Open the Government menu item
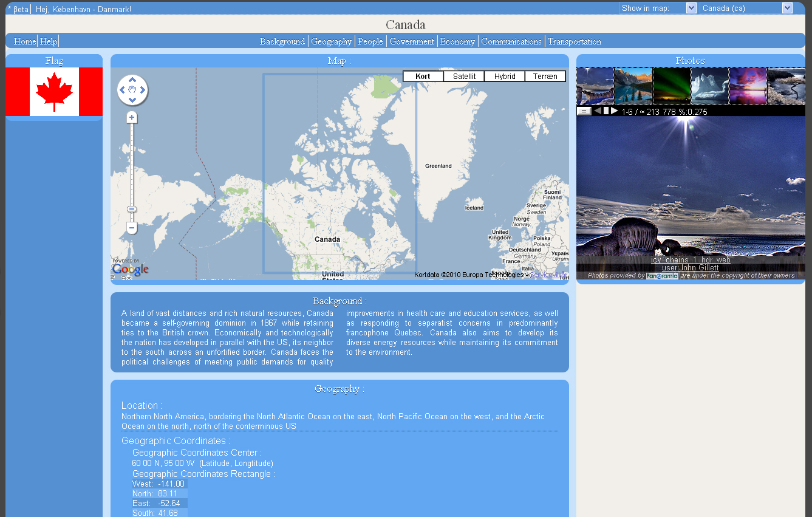812x517 pixels. click(412, 41)
